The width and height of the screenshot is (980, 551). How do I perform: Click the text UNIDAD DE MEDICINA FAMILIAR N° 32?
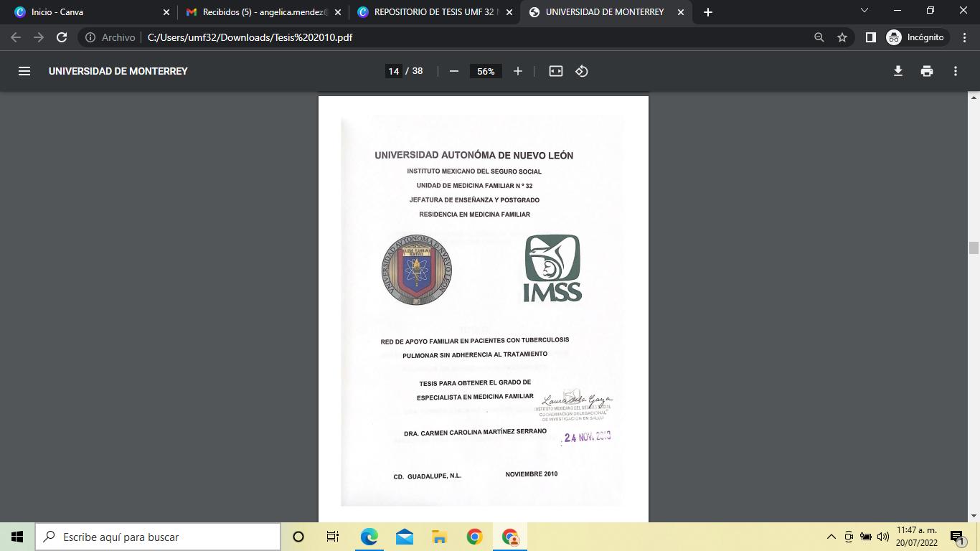(x=474, y=186)
